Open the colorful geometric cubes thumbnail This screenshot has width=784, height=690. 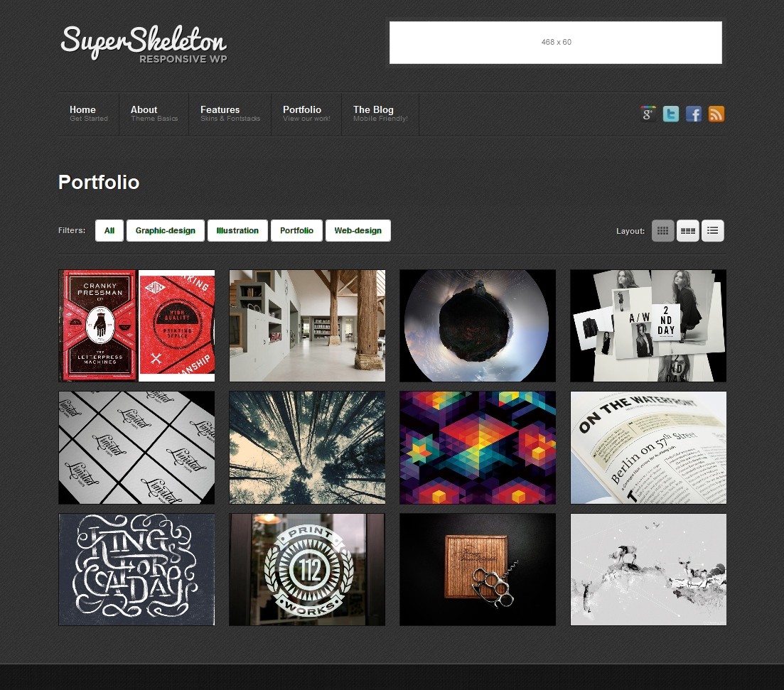click(x=478, y=448)
